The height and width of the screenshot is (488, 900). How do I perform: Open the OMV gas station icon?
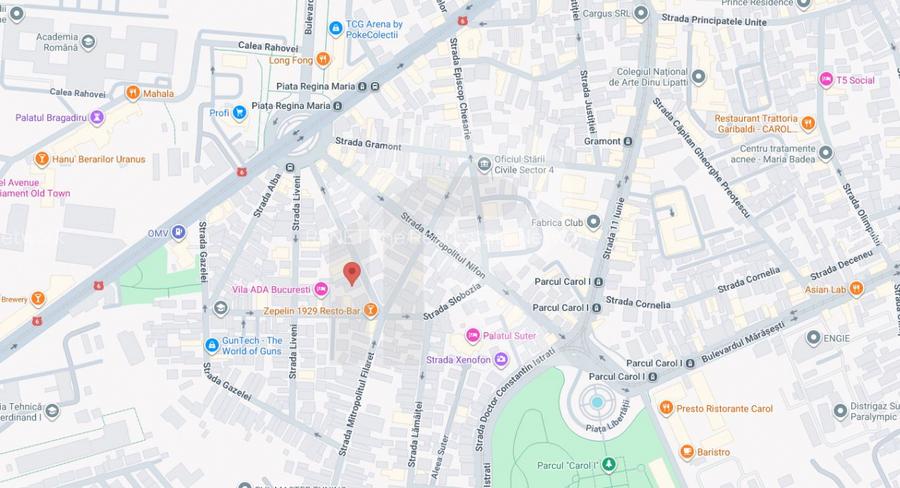tap(179, 233)
